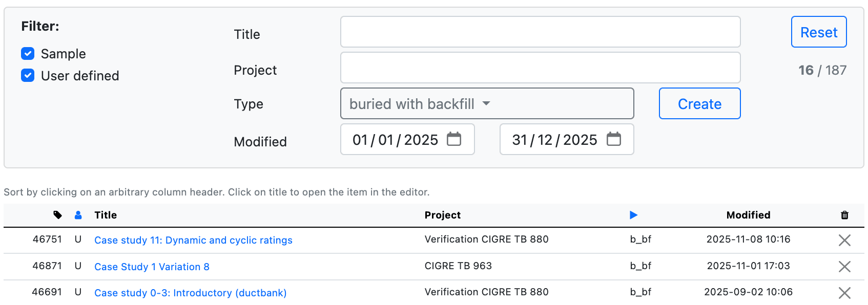This screenshot has height=305, width=868.
Task: Uncheck the User defined filter checkbox
Action: coord(28,75)
